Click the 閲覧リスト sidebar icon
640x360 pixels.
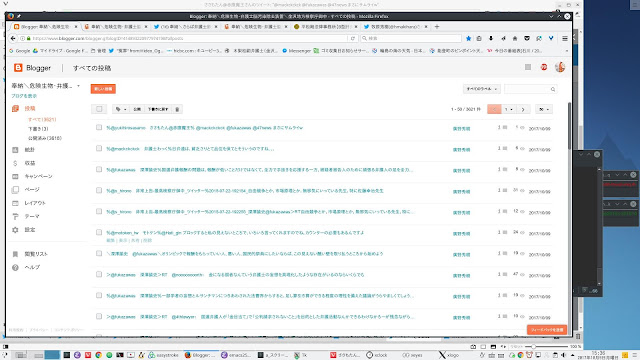(15, 254)
